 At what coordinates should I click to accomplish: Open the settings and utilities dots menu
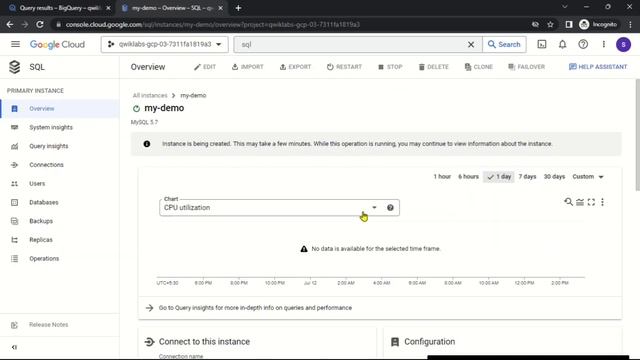point(604,44)
